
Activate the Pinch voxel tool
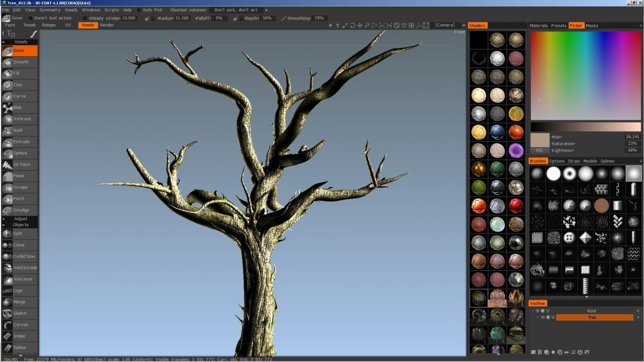pos(20,199)
